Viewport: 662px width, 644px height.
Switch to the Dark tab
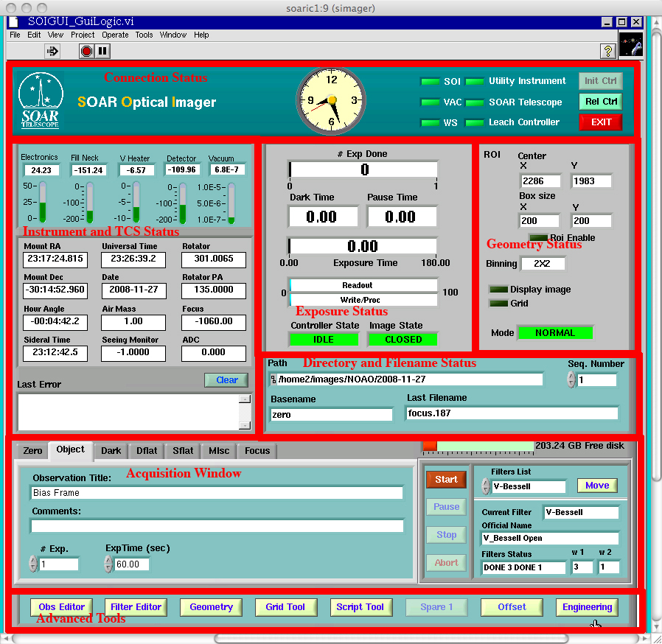point(111,451)
